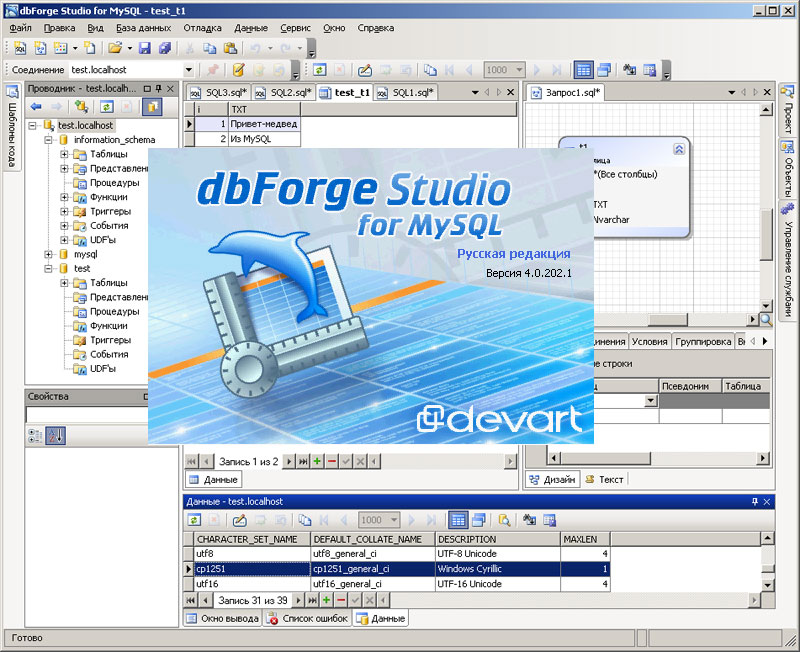Switch to the Текст tab of the query designer
Viewport: 800px width, 652px height.
(x=605, y=479)
